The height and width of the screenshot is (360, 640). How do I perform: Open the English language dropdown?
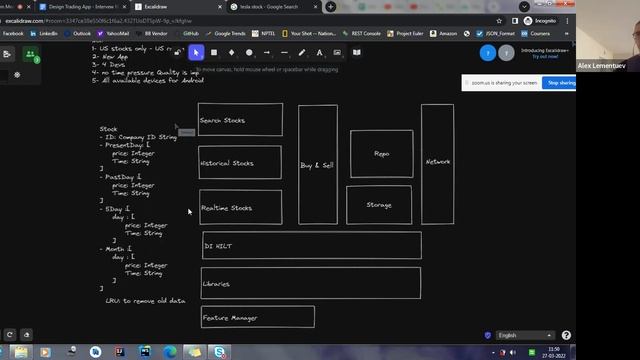pyautogui.click(x=525, y=336)
